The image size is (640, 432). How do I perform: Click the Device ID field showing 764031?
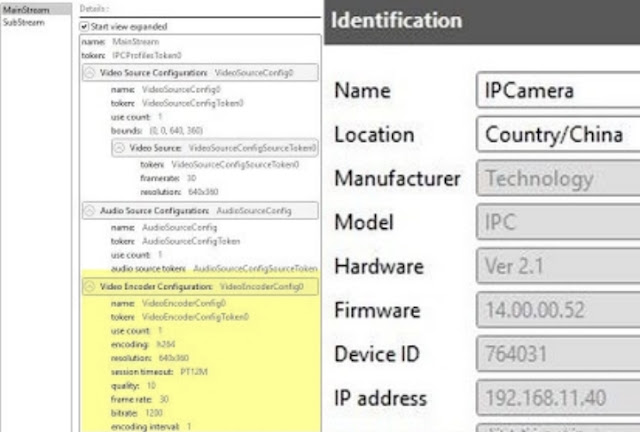pos(558,354)
